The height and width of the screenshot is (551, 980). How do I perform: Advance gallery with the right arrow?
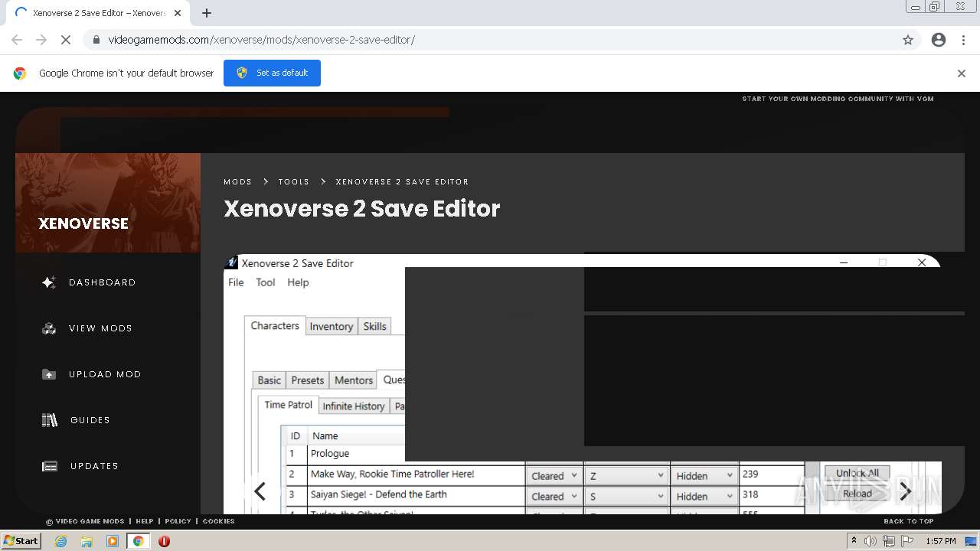pyautogui.click(x=905, y=491)
